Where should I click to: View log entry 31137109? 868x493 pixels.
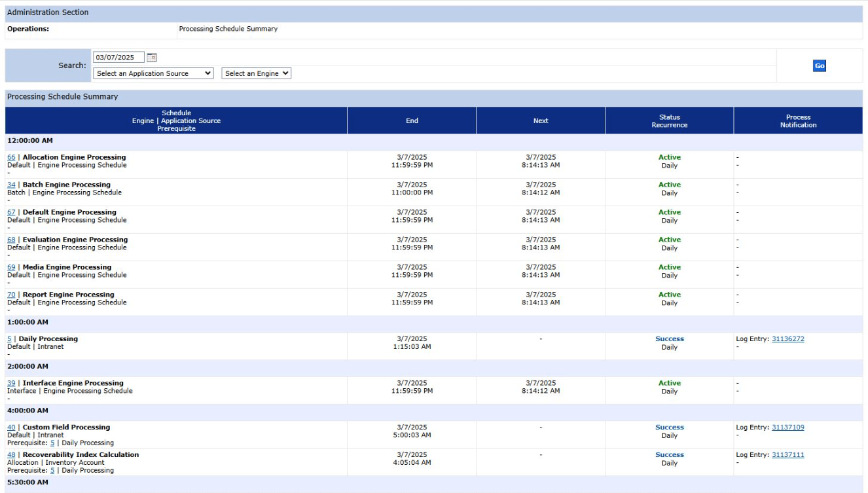(x=787, y=428)
